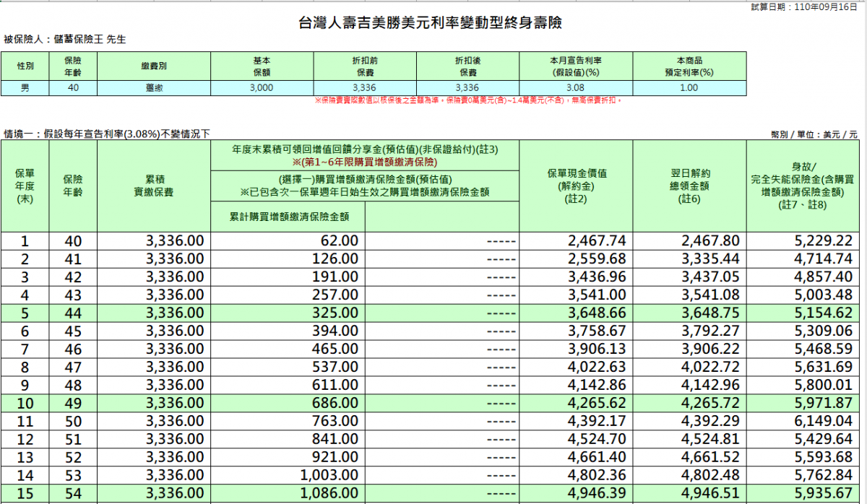This screenshot has height=504, width=867.
Task: Click insurance age 54 in year 15 row
Action: point(73,493)
